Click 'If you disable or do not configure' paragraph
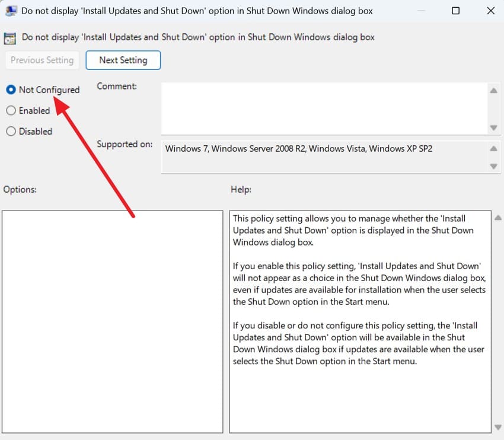The width and height of the screenshot is (504, 440). (x=358, y=343)
